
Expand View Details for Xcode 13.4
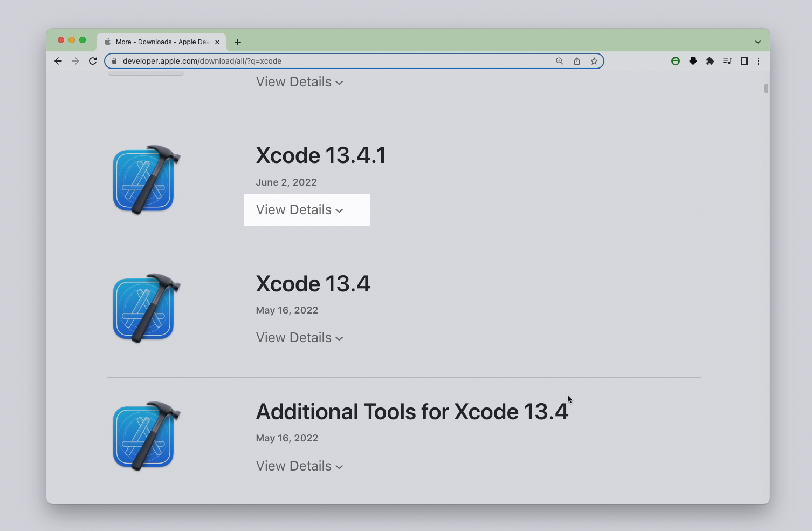coord(300,337)
